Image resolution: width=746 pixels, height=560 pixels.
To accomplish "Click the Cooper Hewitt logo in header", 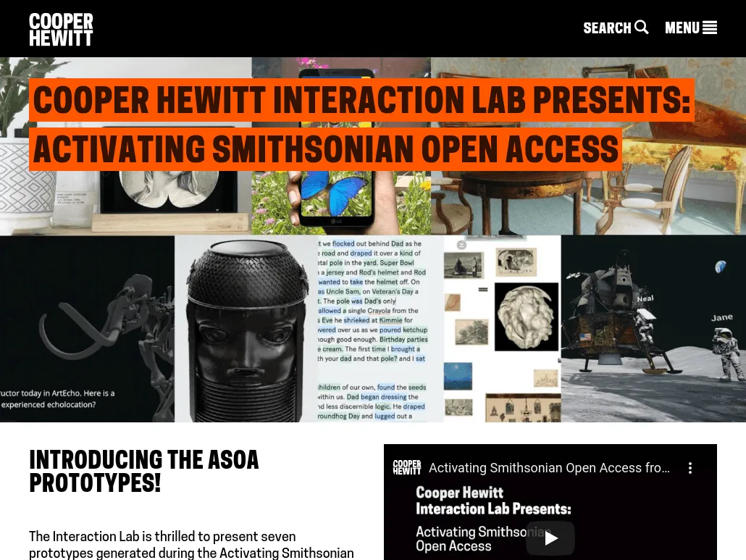I will point(61,29).
